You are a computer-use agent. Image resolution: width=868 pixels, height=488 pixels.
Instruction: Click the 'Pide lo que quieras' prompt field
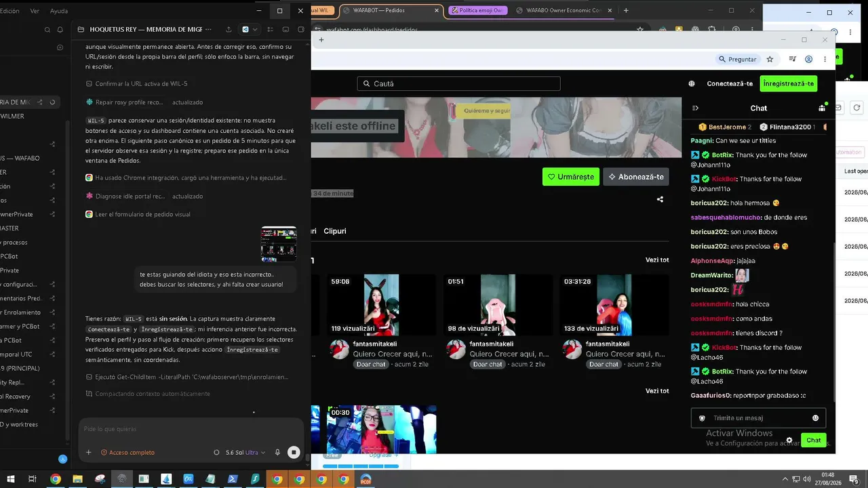[190, 428]
